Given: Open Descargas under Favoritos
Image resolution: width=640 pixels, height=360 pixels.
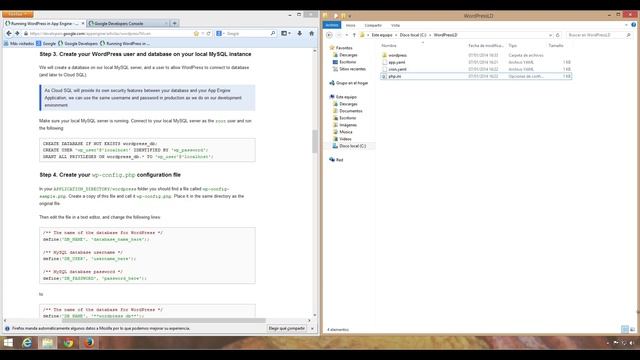Looking at the screenshot, I should 348,55.
